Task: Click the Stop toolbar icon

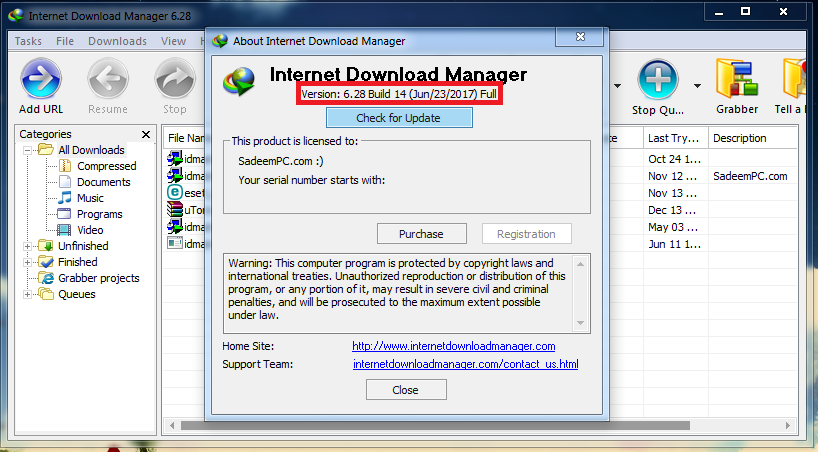Action: 175,78
